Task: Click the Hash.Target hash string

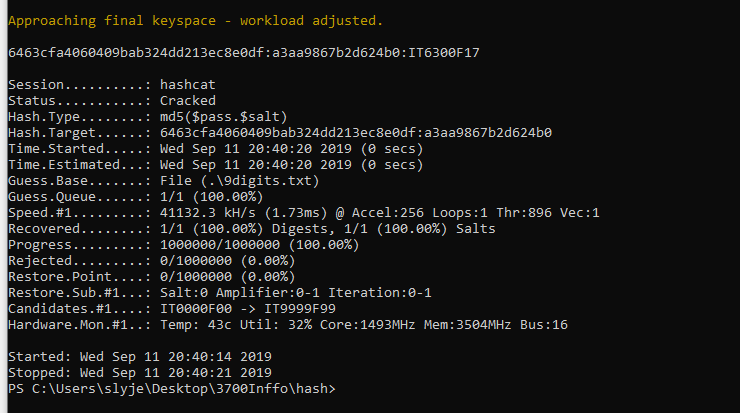Action: [356, 132]
